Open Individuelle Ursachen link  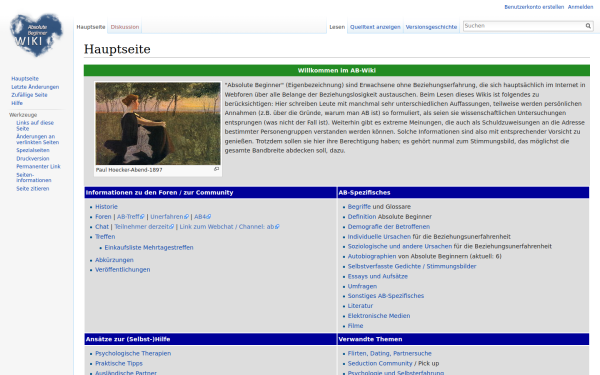pos(379,236)
